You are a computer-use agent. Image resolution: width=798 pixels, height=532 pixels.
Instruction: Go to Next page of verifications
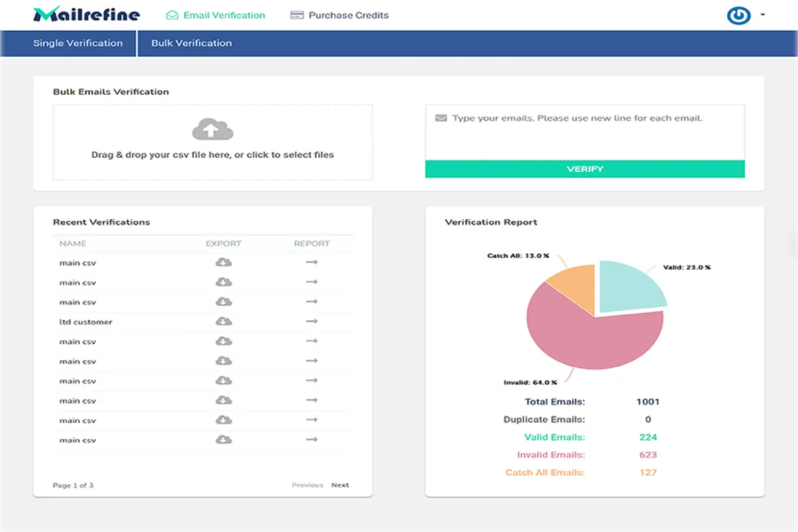(x=340, y=485)
